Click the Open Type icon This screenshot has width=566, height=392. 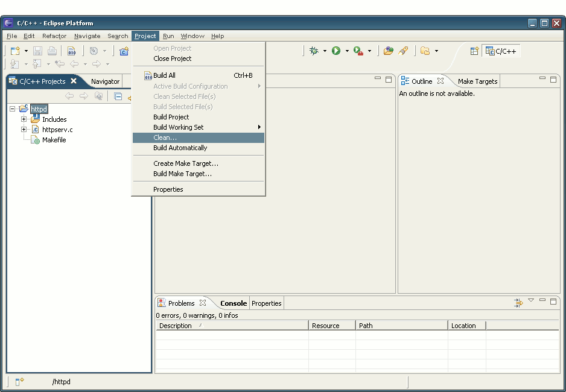click(389, 51)
